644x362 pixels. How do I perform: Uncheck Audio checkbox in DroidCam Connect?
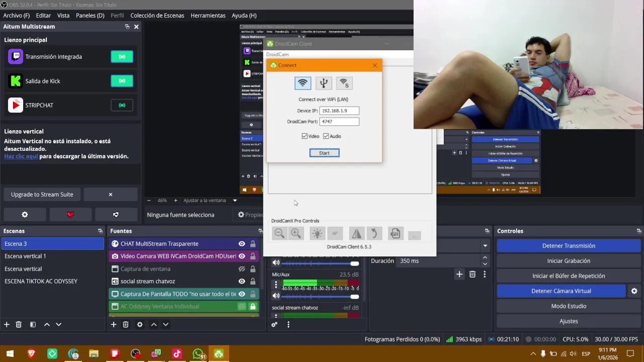click(326, 136)
